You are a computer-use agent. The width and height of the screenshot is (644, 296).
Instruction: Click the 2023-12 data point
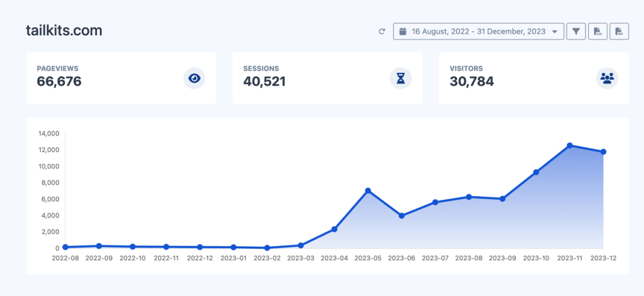point(603,152)
